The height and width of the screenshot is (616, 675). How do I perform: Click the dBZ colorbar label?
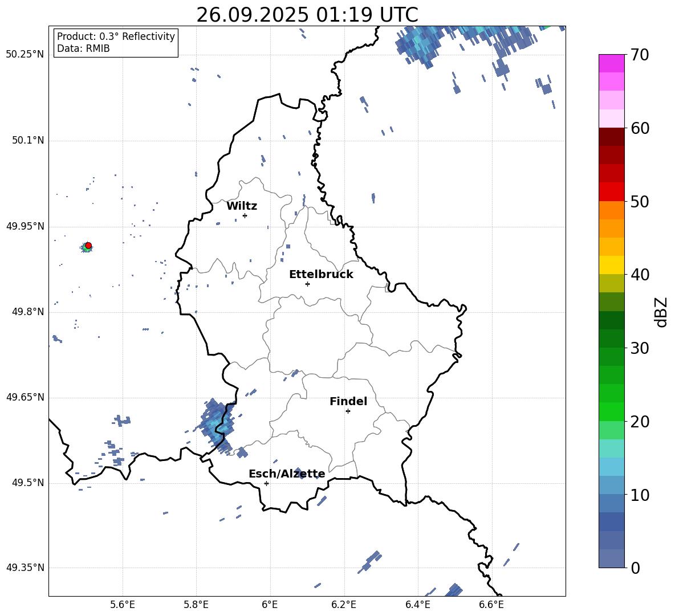pyautogui.click(x=661, y=312)
